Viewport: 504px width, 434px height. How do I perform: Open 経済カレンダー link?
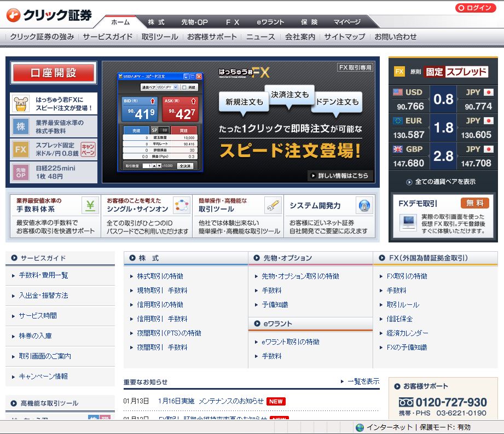407,333
